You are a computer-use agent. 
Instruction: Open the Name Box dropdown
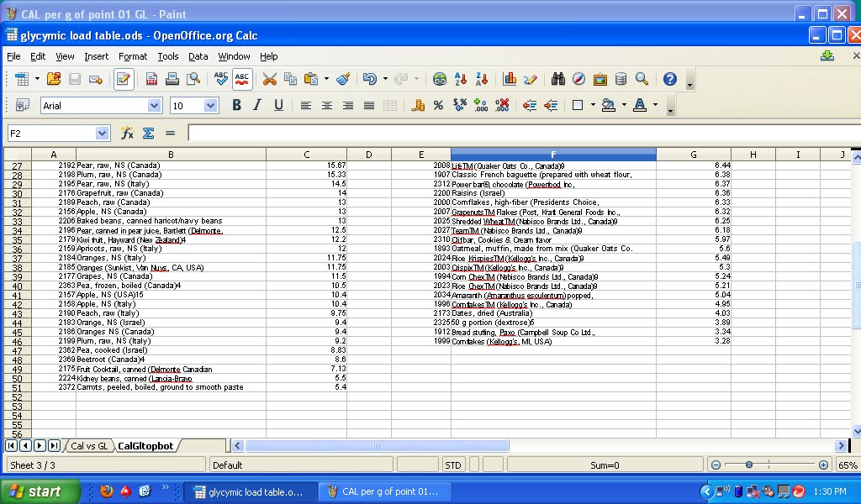point(102,134)
